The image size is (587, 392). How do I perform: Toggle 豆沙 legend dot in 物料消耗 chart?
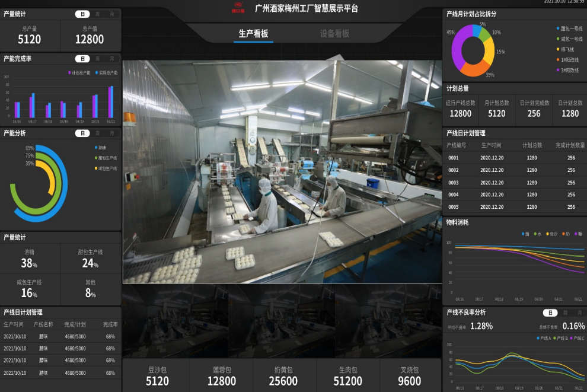pyautogui.click(x=547, y=234)
